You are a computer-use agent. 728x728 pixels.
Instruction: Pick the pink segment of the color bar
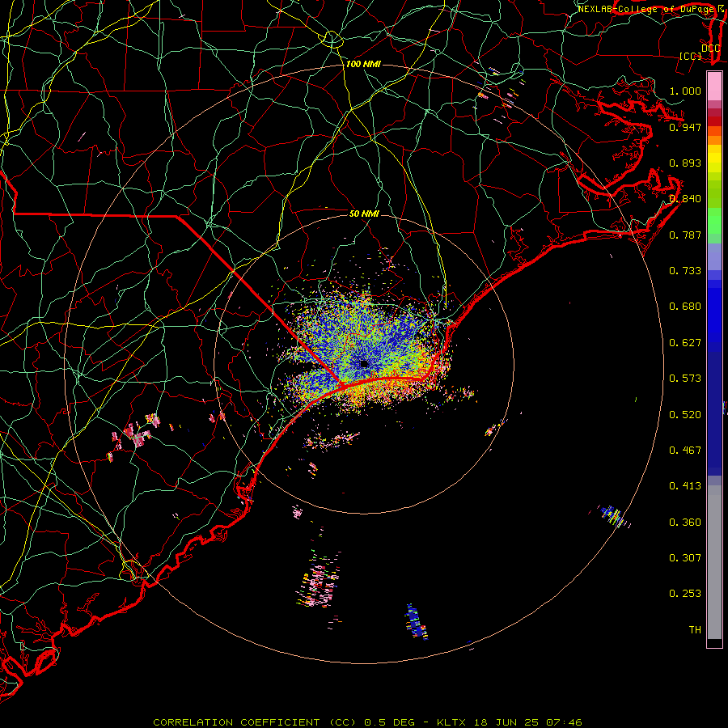tap(714, 87)
